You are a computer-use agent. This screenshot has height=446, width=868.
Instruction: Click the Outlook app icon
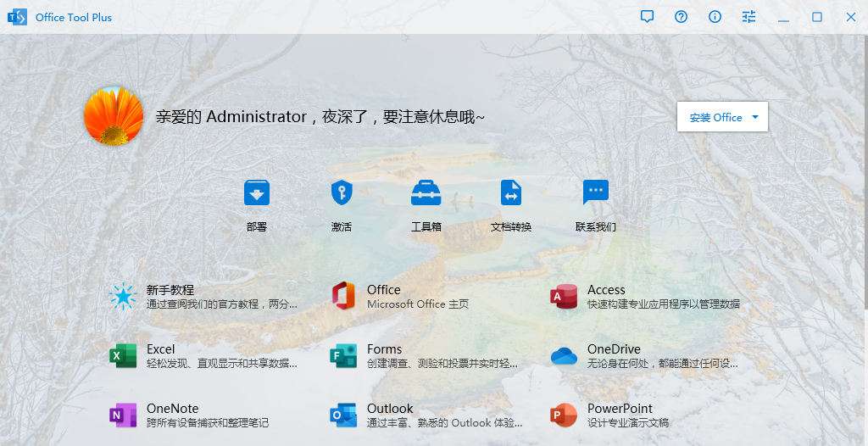pos(343,415)
